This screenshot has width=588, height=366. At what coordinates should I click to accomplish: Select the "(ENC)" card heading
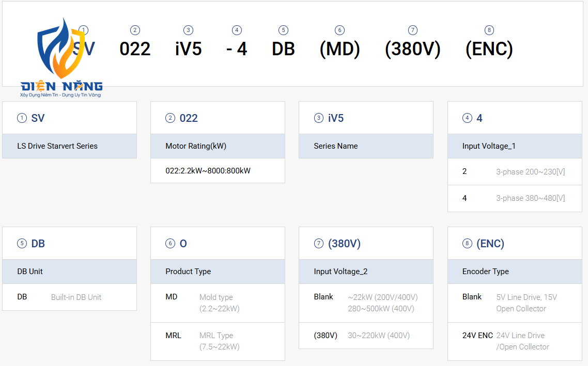pyautogui.click(x=490, y=244)
